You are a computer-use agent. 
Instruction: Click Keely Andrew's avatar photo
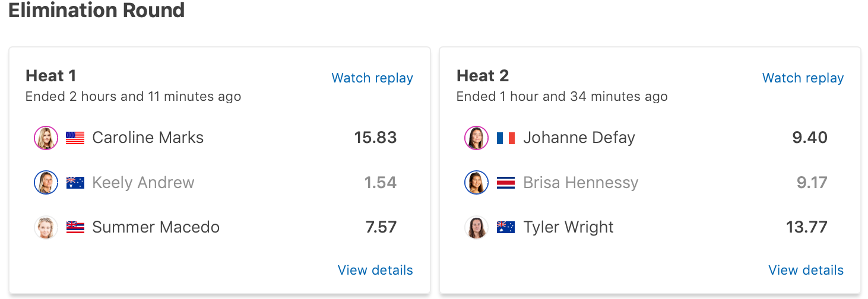(x=46, y=183)
